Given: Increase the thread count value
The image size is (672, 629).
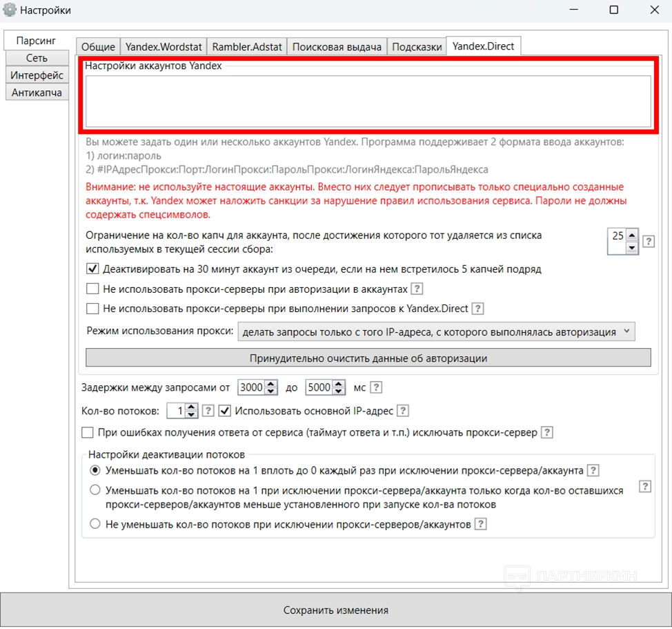Looking at the screenshot, I should (192, 407).
